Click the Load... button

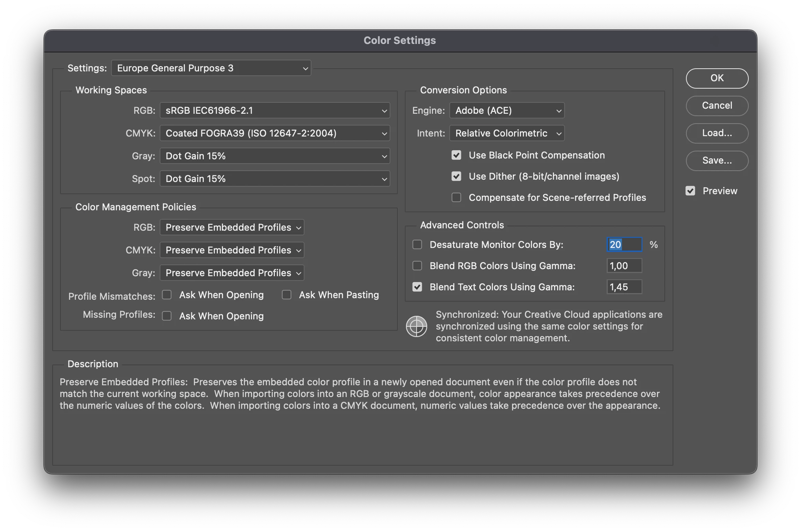point(717,133)
